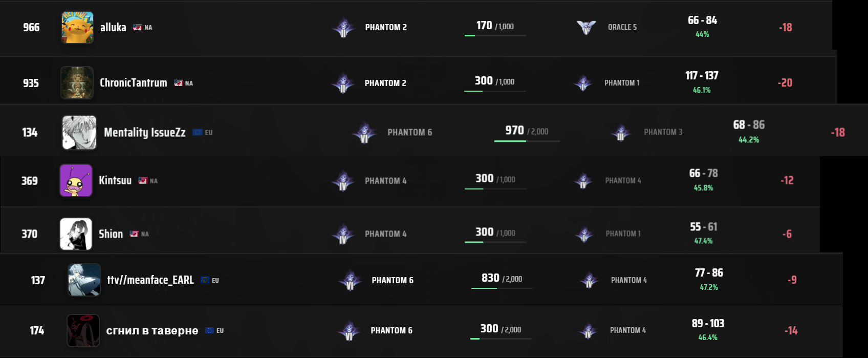Viewport: 868px width, 358px height.
Task: Click the Phantom 3 peak rank icon
Action: (x=620, y=132)
